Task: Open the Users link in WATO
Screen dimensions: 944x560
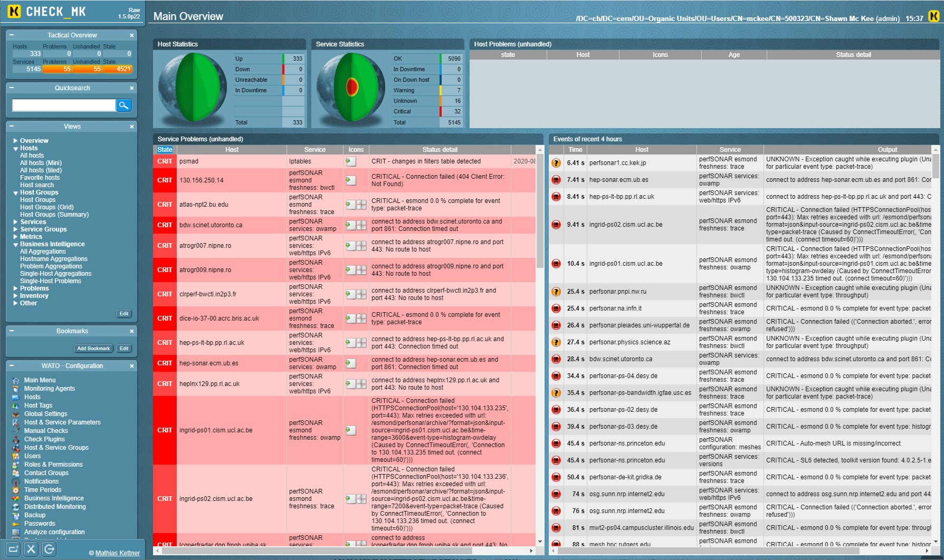Action: 32,456
